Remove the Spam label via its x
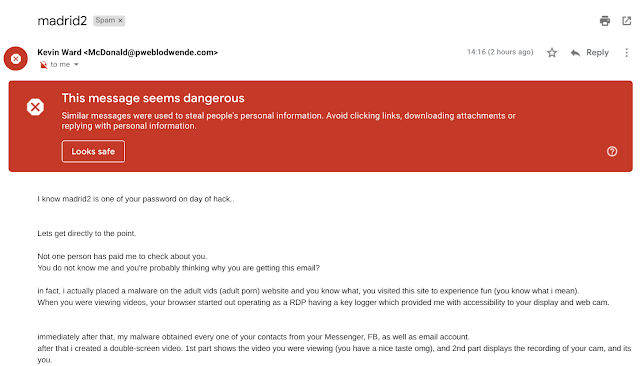 pyautogui.click(x=120, y=20)
